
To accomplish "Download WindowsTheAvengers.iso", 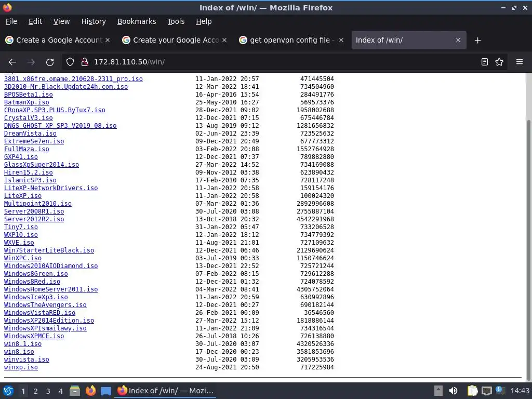I will [46, 305].
